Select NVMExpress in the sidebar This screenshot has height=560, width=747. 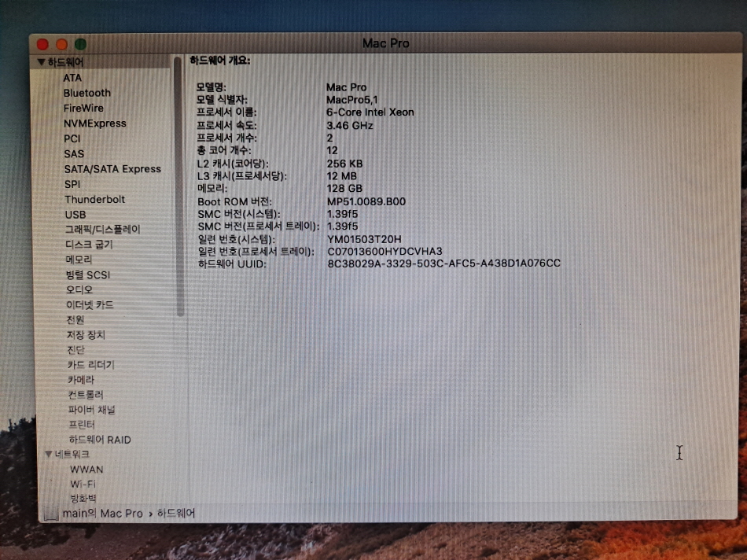(94, 123)
